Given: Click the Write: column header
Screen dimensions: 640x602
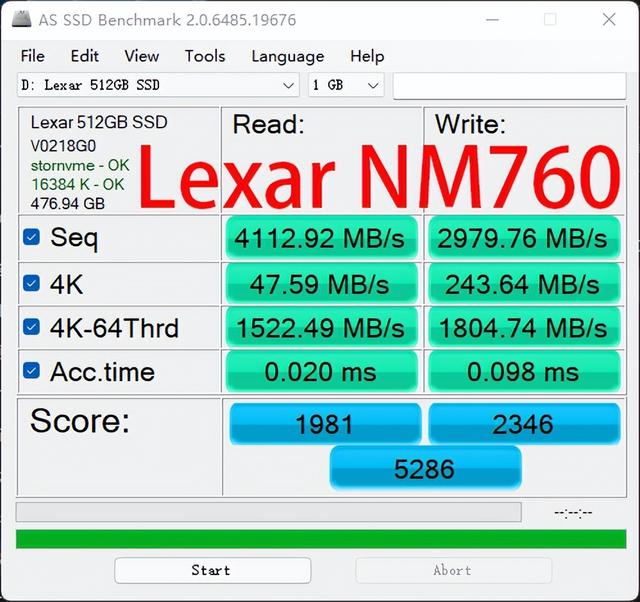Looking at the screenshot, I should (470, 124).
